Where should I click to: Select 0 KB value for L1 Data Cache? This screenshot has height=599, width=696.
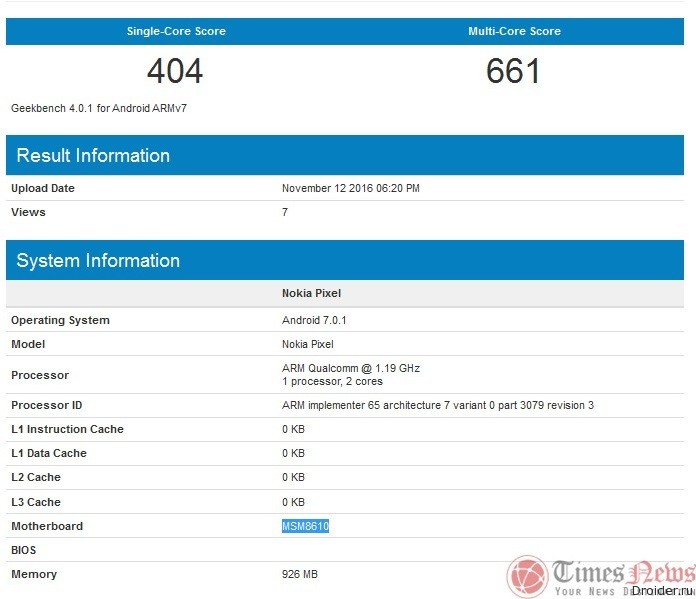293,453
